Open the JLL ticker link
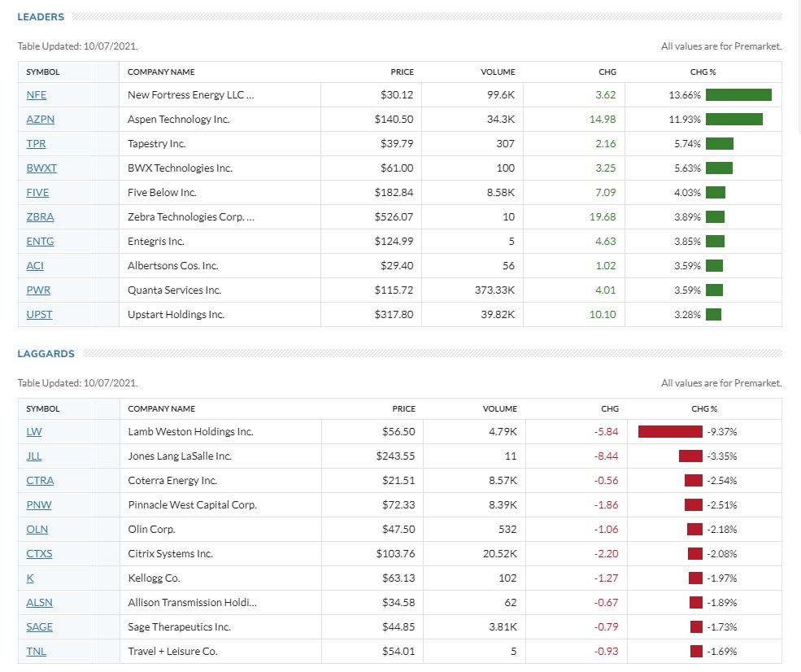 pyautogui.click(x=34, y=456)
